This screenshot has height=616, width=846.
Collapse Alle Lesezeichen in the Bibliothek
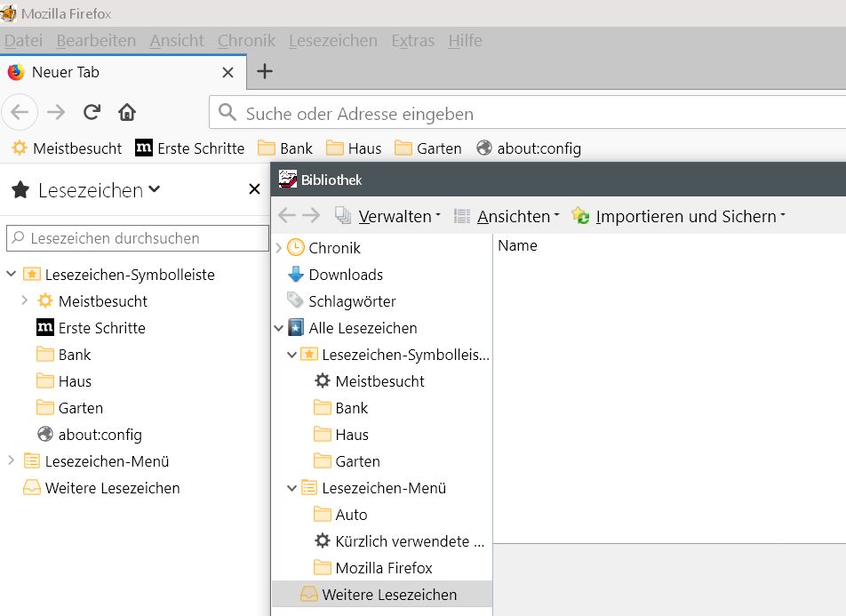279,327
